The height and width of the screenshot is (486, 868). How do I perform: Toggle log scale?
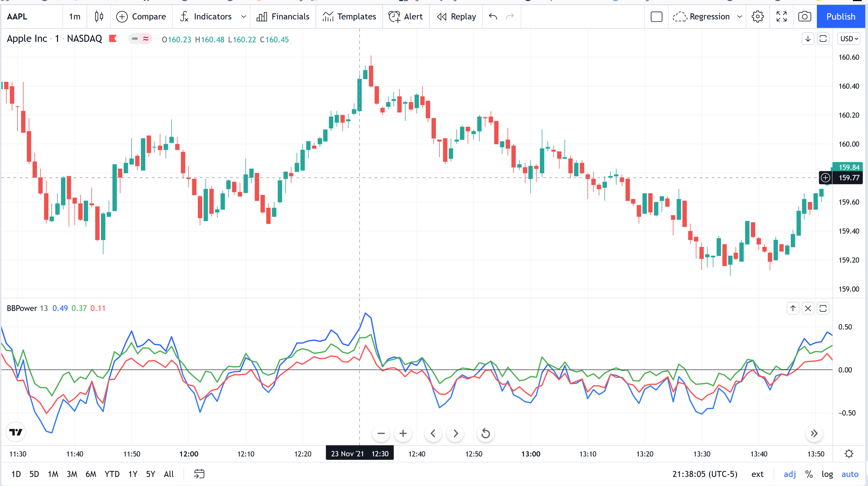coord(827,474)
